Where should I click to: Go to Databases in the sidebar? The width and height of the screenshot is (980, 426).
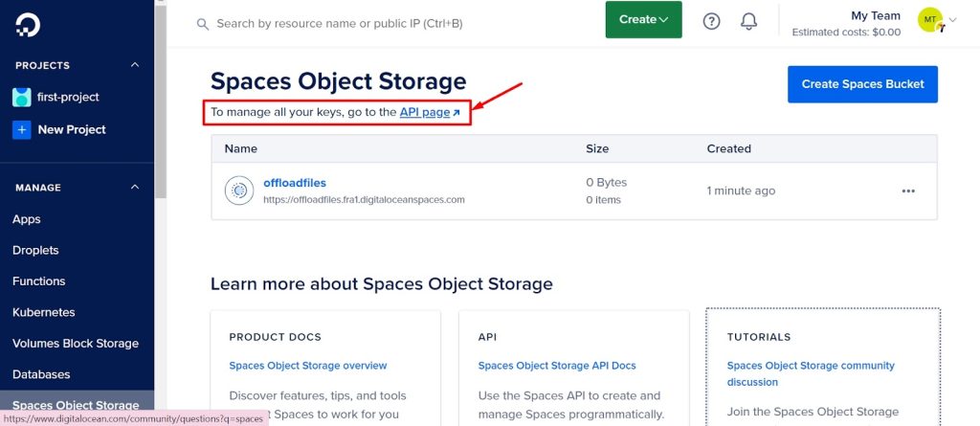(x=41, y=374)
